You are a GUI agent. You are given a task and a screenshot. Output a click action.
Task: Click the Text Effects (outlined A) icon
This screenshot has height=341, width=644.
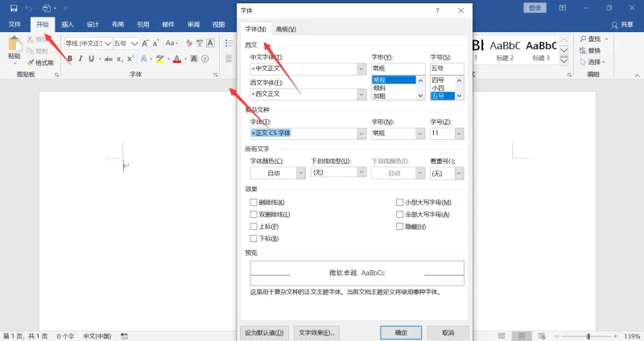click(144, 59)
